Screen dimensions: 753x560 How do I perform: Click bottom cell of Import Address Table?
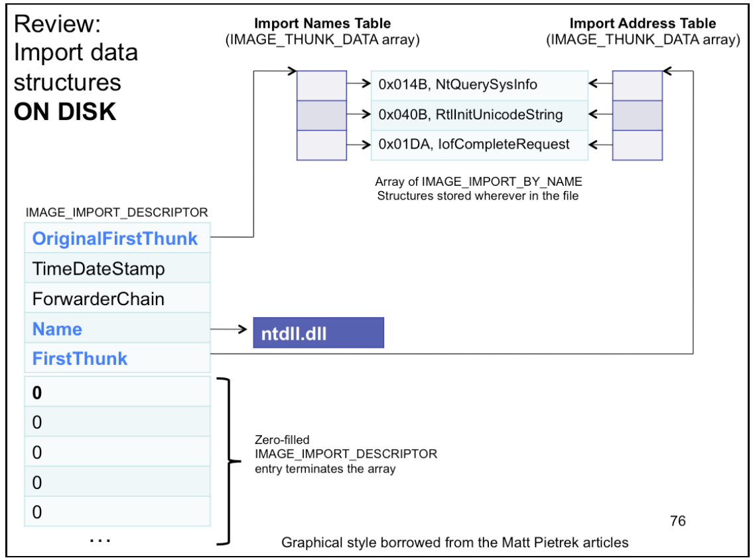coord(637,145)
